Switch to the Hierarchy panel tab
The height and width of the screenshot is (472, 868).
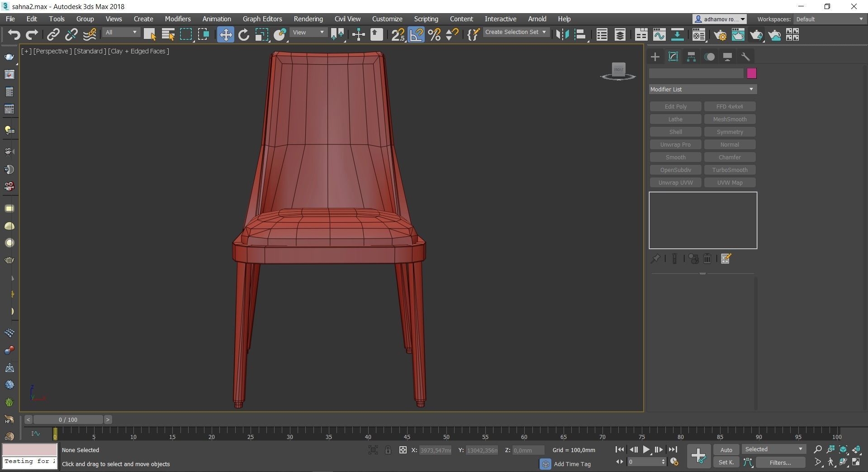coord(691,57)
